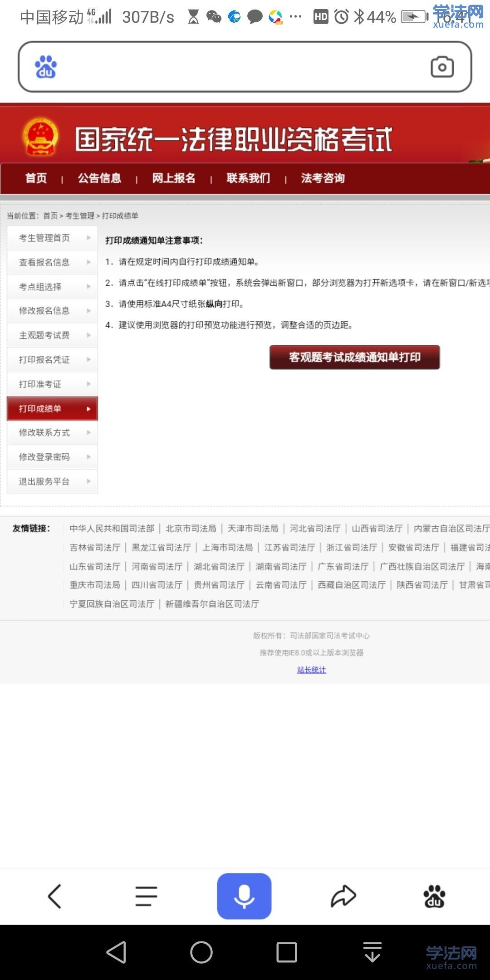Tap the hourglass status bar icon

coord(193,17)
